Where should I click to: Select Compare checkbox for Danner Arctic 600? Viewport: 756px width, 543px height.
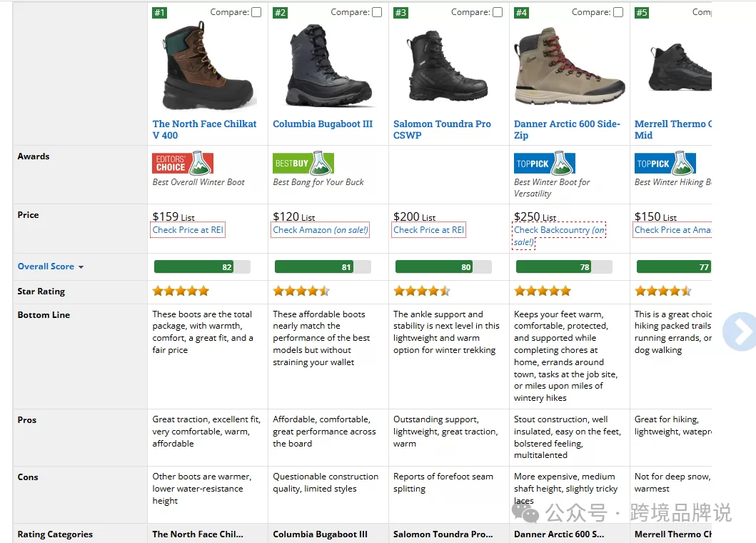coord(618,12)
